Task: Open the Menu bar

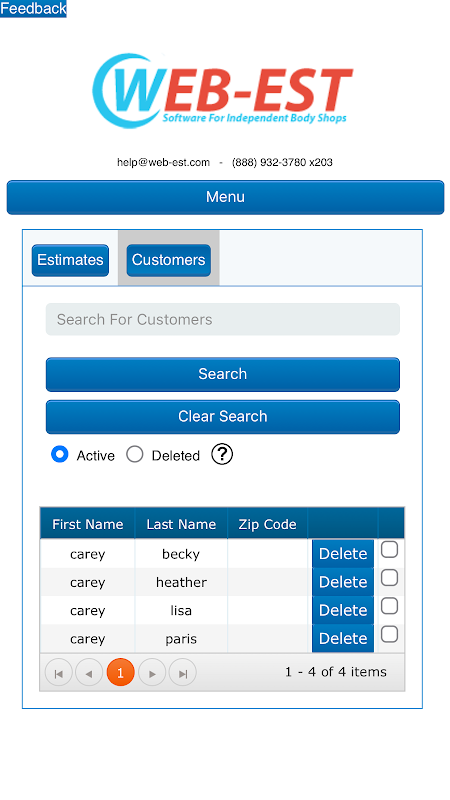Action: [x=225, y=197]
